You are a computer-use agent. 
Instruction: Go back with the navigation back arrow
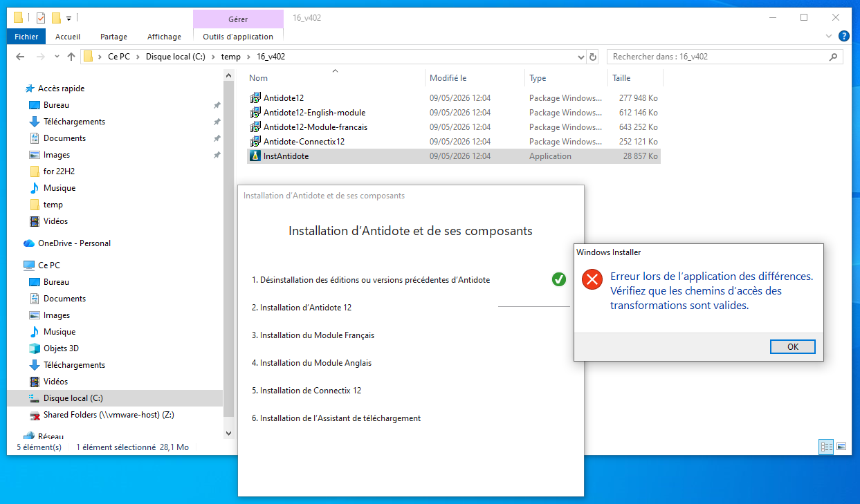click(20, 57)
